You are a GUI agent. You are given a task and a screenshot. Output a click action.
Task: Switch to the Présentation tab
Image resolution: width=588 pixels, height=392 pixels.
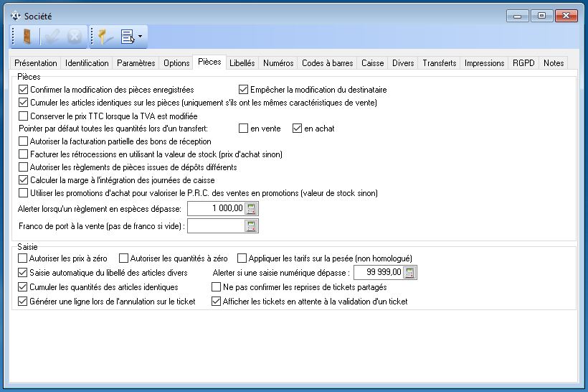(x=36, y=63)
